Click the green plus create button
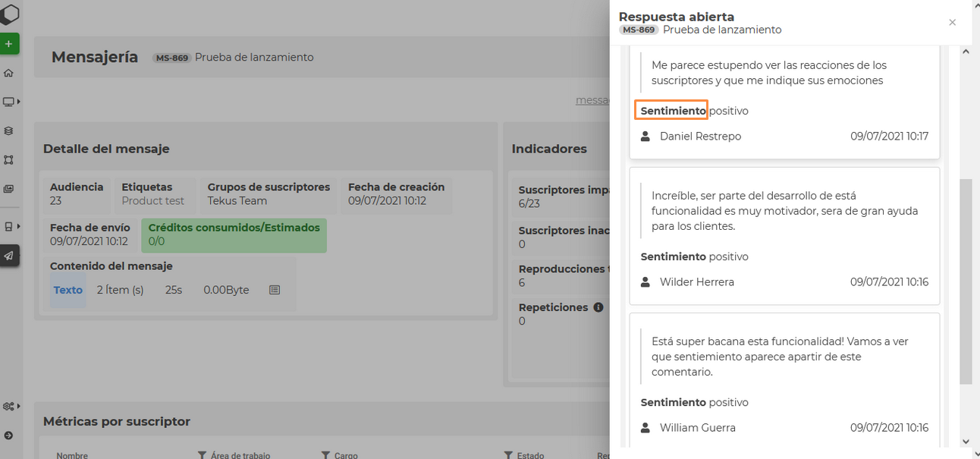 click(x=9, y=44)
